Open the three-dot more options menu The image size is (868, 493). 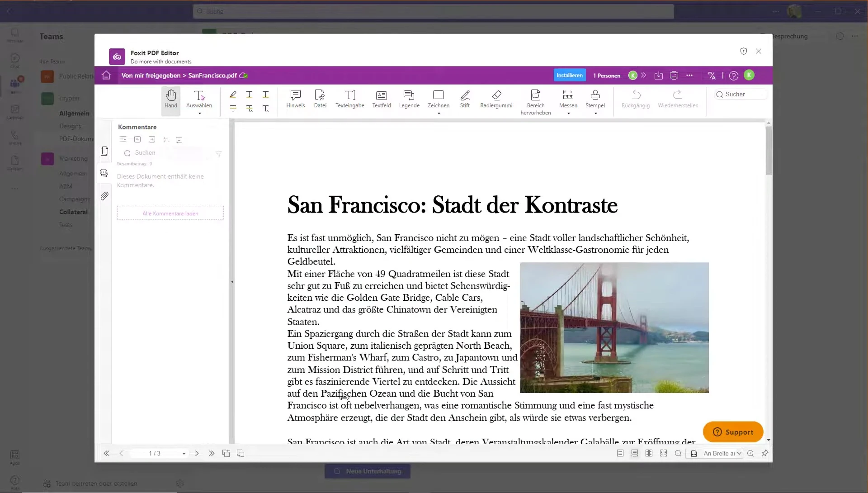click(x=689, y=76)
